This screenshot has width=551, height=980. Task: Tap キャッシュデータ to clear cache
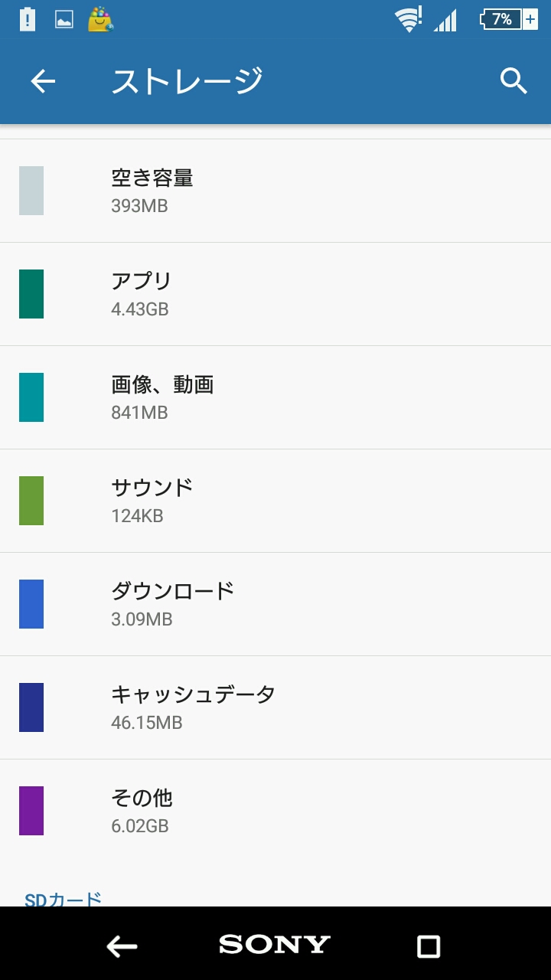click(x=275, y=707)
